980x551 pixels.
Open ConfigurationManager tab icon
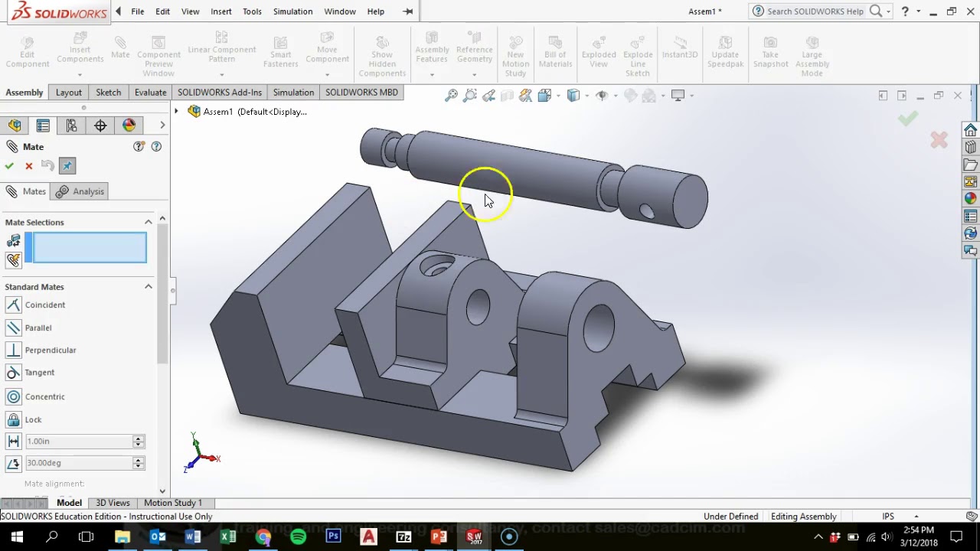click(x=71, y=126)
